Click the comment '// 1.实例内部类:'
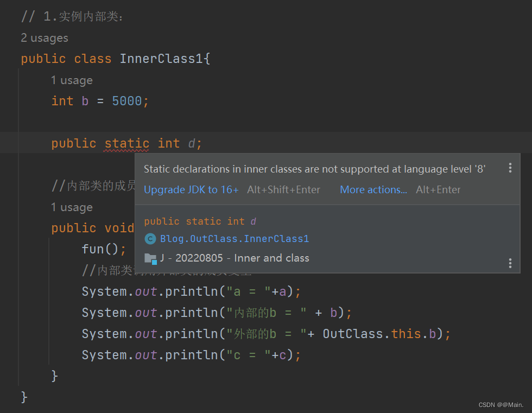 (72, 16)
